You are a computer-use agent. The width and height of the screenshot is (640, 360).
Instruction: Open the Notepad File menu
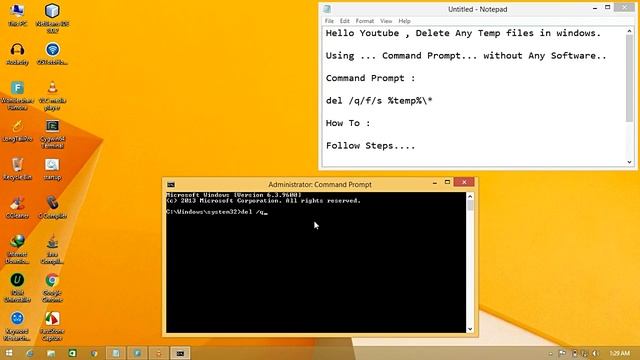(329, 21)
